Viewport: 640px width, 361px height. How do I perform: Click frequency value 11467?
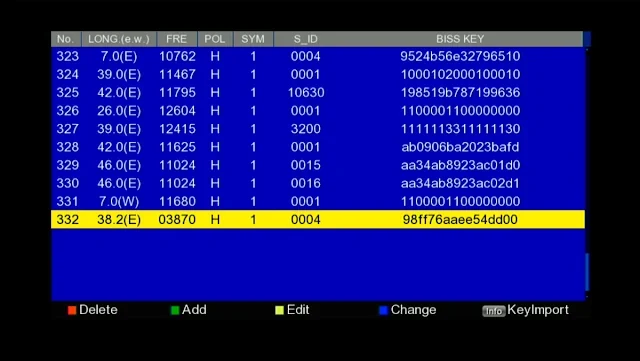pyautogui.click(x=177, y=74)
